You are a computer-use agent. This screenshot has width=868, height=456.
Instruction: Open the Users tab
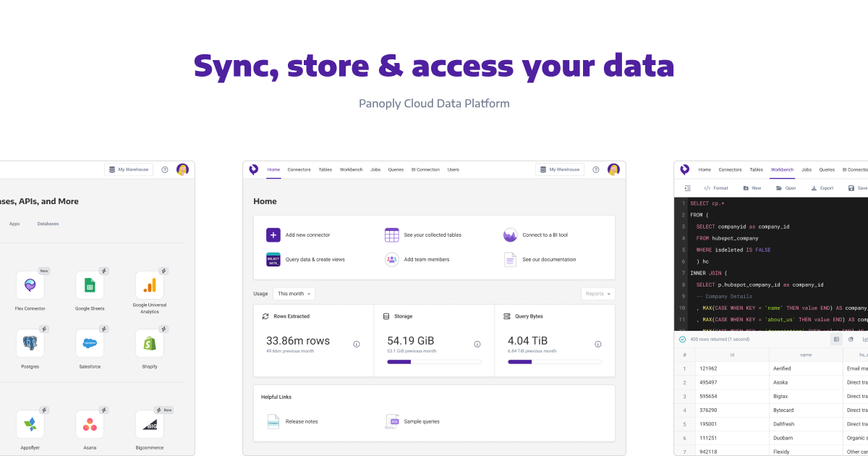pos(453,169)
